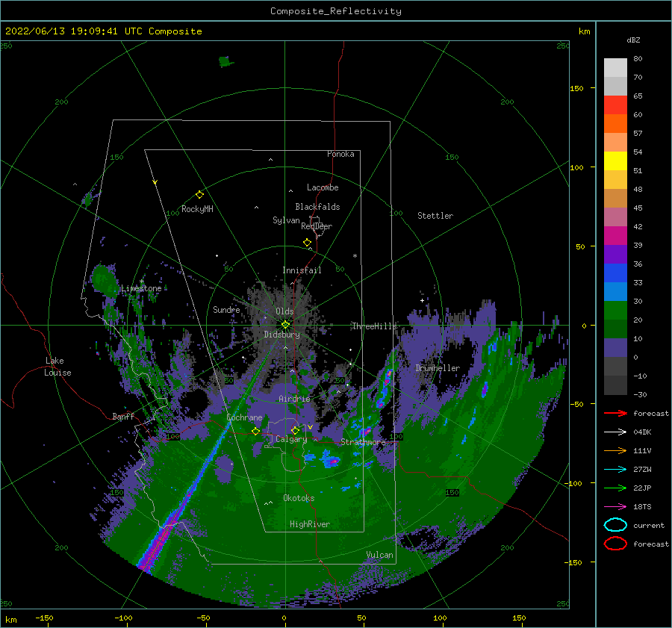Image resolution: width=672 pixels, height=628 pixels.
Task: Click the red swatch in dBZ scale
Action: 615,105
